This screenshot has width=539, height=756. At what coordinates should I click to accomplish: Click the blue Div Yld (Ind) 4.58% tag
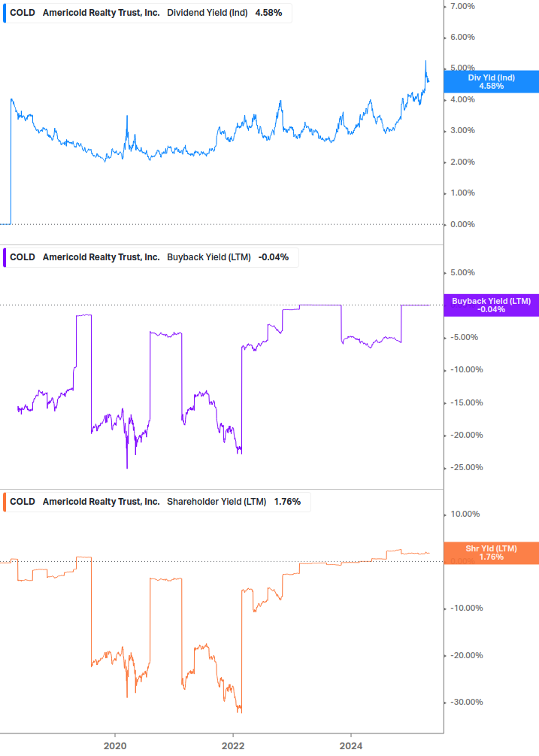491,82
